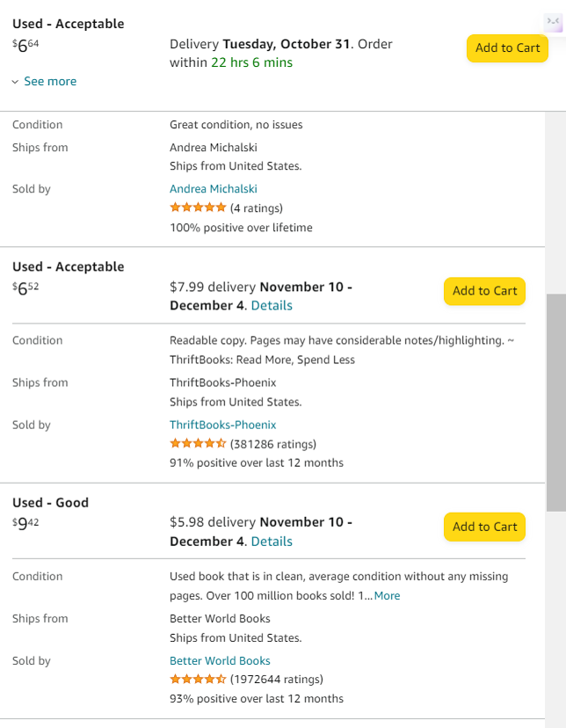The width and height of the screenshot is (566, 728).
Task: Click ThriftBooks-Phoenix star rating icon
Action: click(x=198, y=443)
